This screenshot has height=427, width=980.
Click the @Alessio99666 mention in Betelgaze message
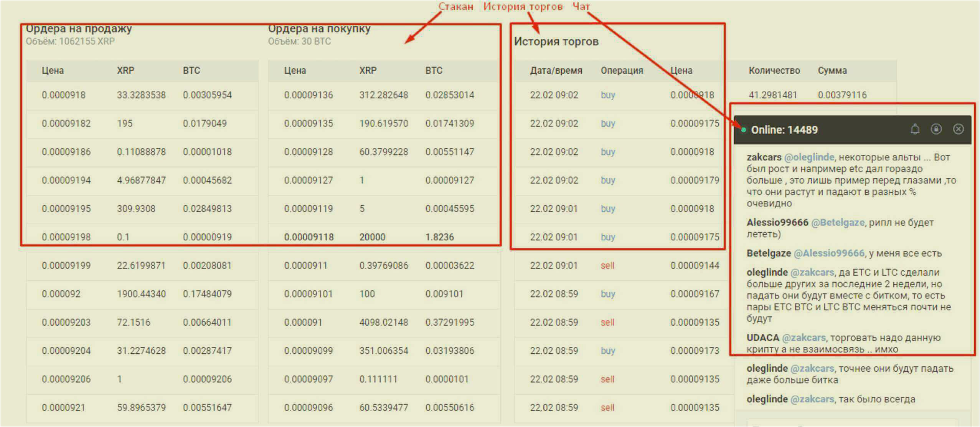tap(829, 253)
